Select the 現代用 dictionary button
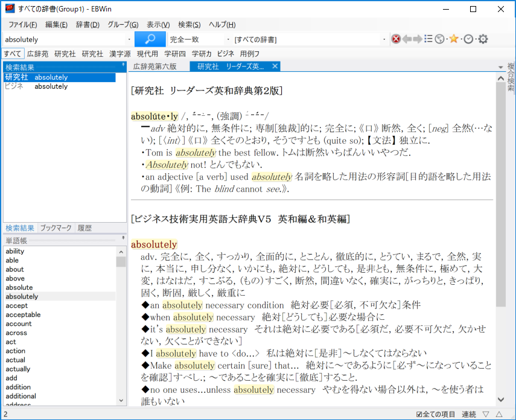The image size is (516, 420). pyautogui.click(x=147, y=54)
